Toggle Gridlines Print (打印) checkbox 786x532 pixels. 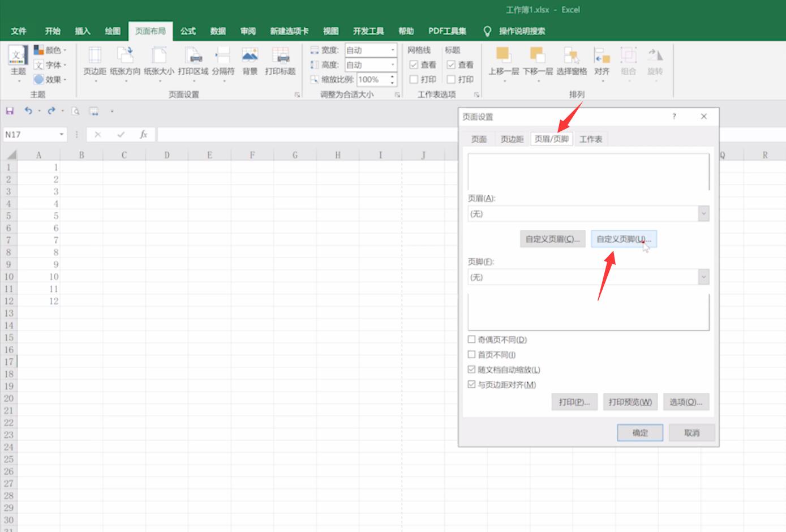(414, 79)
